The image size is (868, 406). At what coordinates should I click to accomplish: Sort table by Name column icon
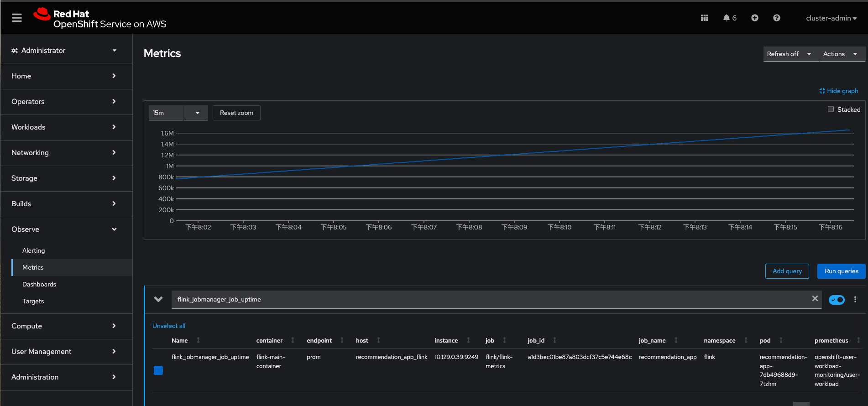pos(198,340)
